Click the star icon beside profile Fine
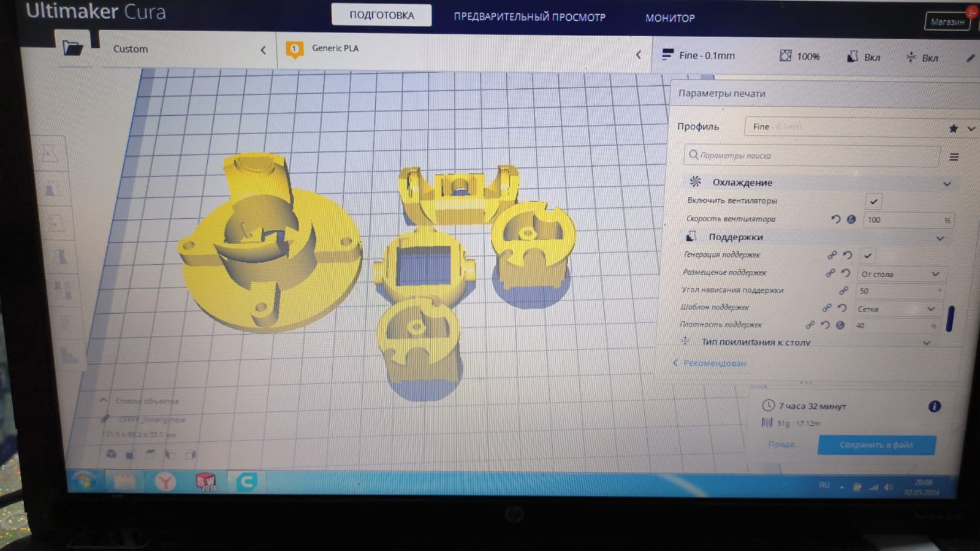 (x=953, y=128)
